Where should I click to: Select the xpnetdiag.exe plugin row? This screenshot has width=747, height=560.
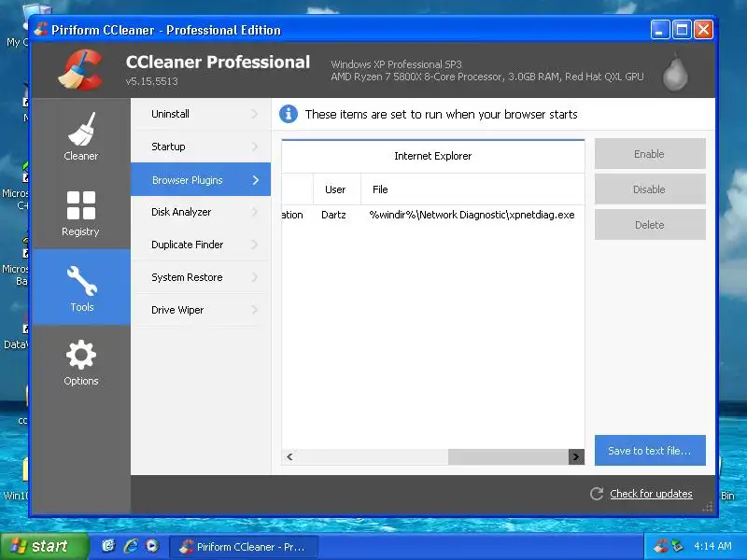pos(432,215)
